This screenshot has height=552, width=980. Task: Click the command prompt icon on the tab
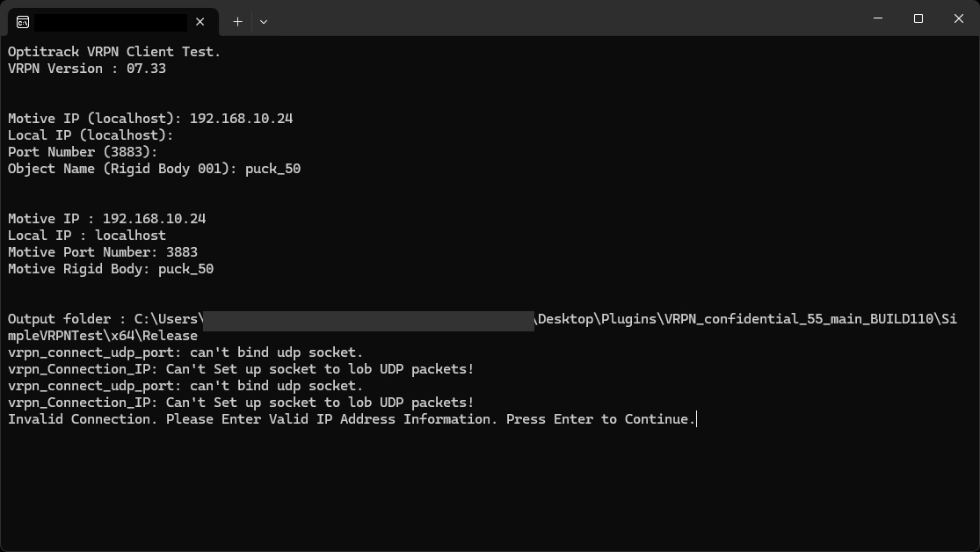coord(23,21)
